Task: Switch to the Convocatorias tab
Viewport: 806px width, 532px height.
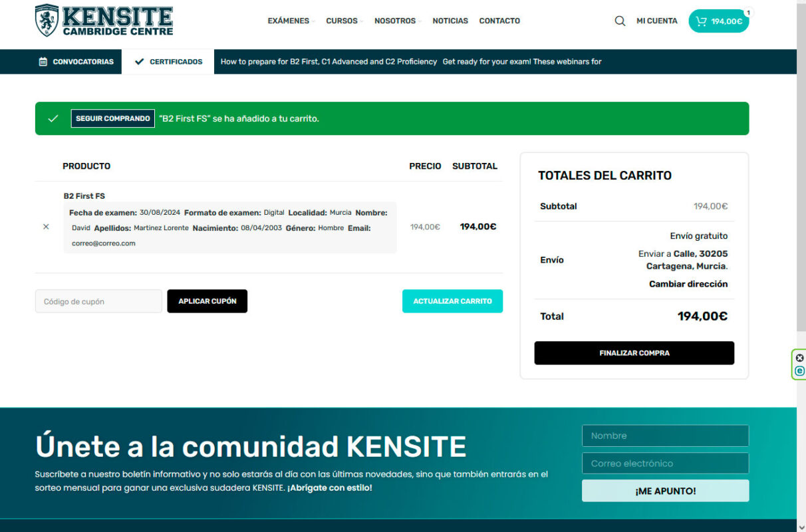Action: [x=76, y=62]
